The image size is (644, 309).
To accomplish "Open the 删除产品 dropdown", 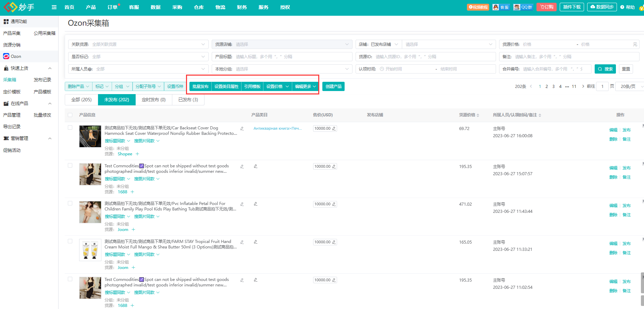I will point(78,87).
